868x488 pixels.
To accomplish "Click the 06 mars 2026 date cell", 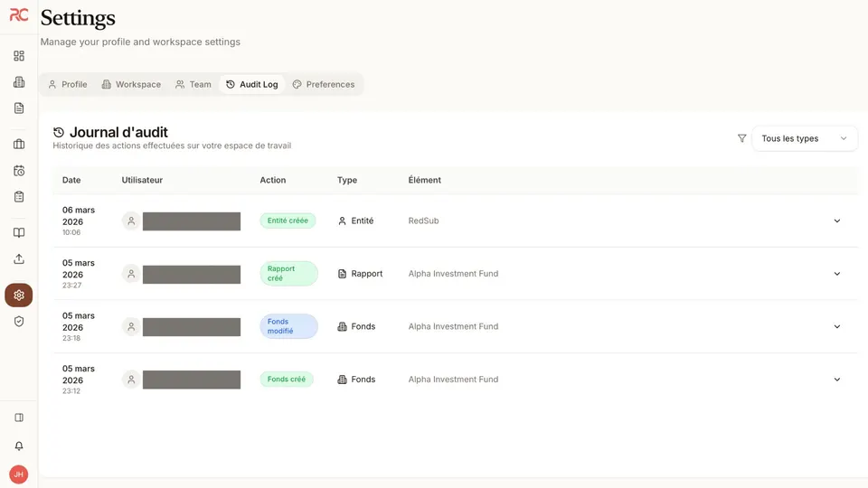I will (x=79, y=221).
